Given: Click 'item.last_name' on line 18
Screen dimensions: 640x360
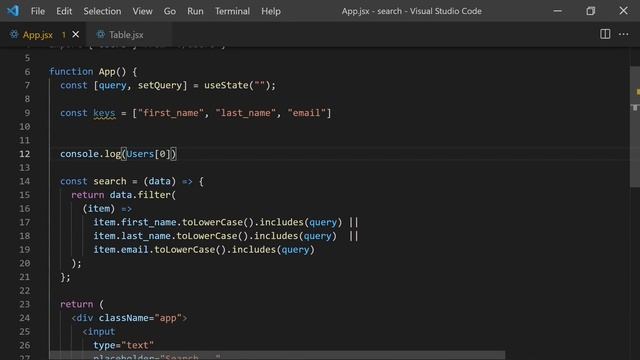Looking at the screenshot, I should [x=132, y=236].
